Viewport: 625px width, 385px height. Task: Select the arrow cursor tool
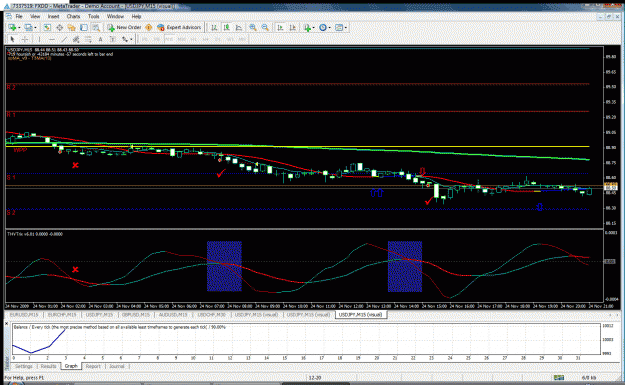12,39
